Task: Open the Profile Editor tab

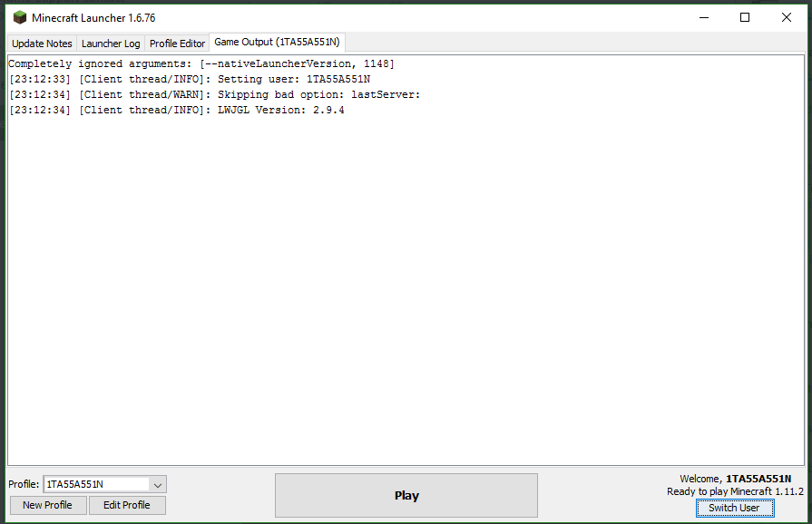Action: coord(177,44)
